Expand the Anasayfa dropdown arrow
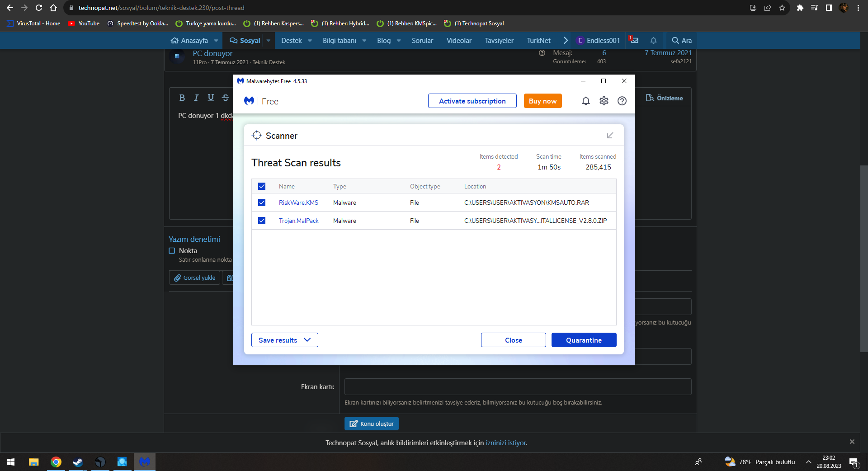This screenshot has height=471, width=868. (216, 41)
